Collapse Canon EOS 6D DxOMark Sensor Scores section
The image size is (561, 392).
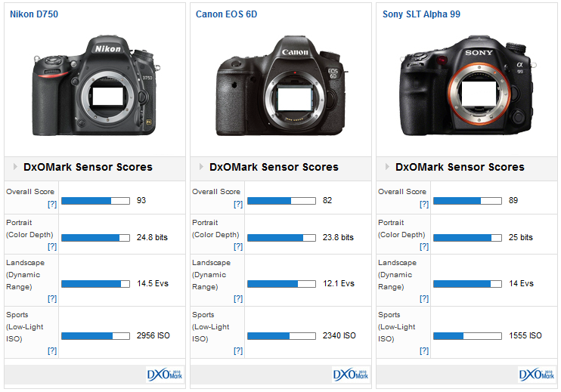[200, 167]
